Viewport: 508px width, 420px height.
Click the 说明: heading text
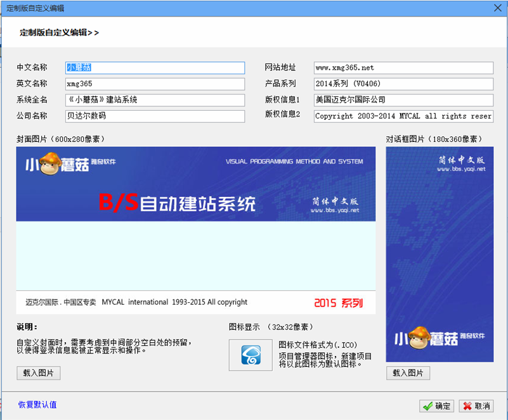coord(27,327)
